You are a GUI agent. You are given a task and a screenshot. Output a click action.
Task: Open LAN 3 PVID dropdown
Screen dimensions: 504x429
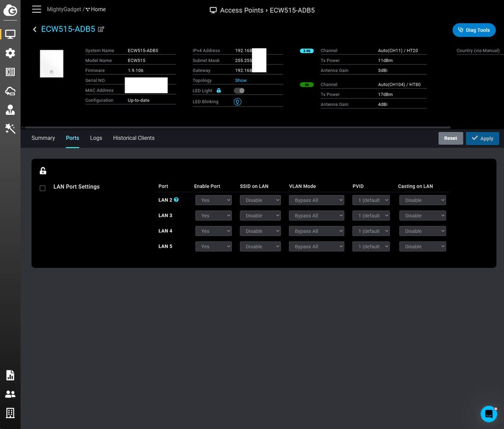(x=371, y=215)
